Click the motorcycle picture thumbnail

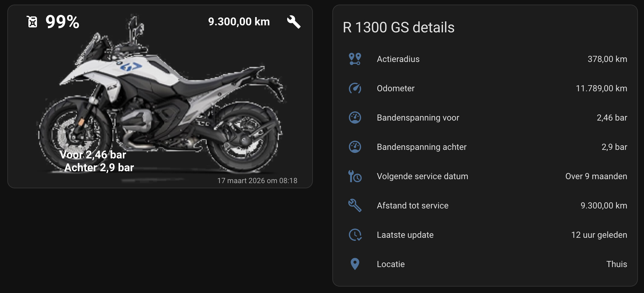point(160,96)
